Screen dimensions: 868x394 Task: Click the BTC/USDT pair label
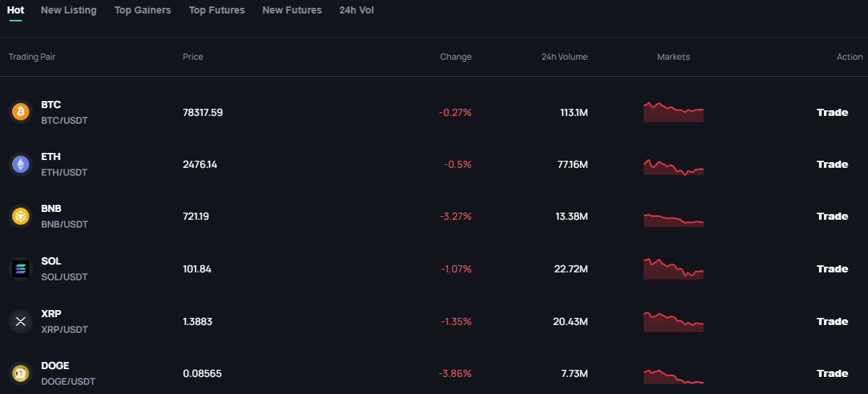65,121
